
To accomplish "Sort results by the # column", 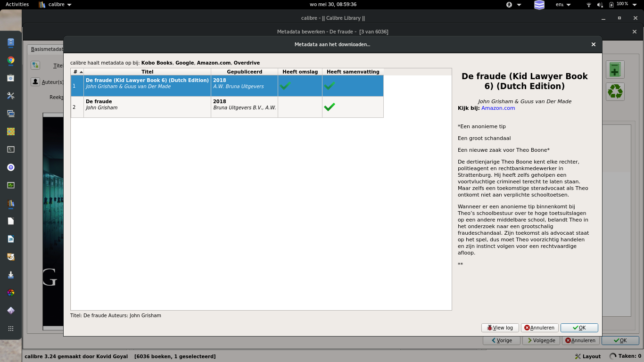I will click(77, 72).
